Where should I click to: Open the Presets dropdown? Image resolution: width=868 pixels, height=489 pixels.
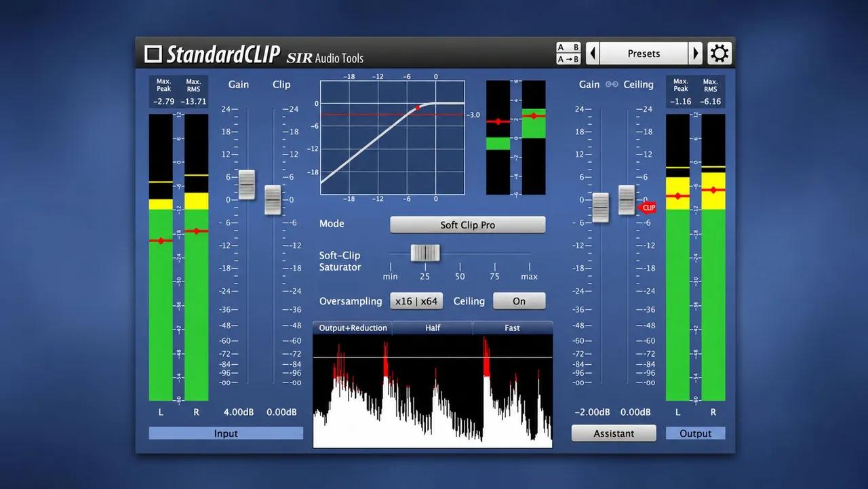[x=644, y=53]
